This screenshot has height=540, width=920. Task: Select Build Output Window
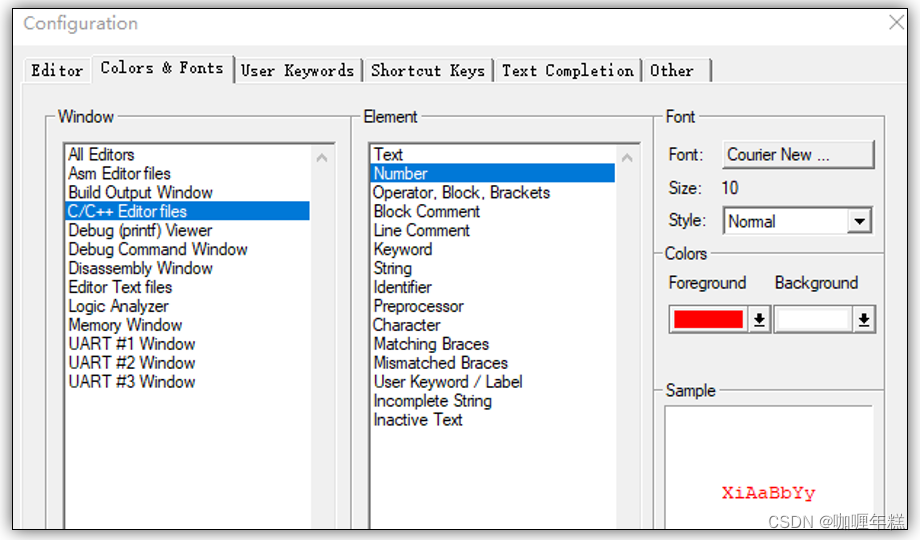coord(188,193)
